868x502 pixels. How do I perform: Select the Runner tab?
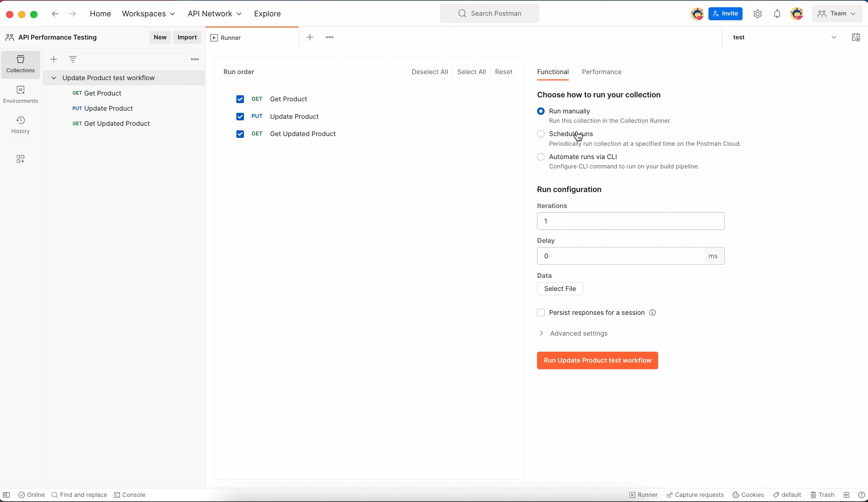click(252, 37)
